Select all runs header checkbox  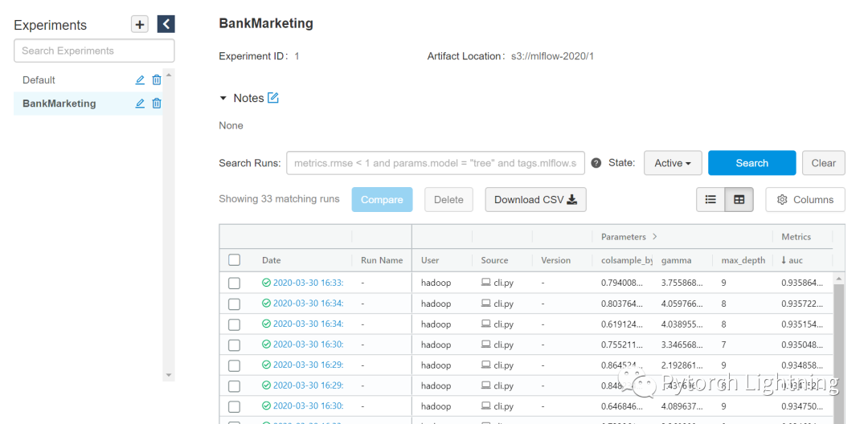(234, 260)
